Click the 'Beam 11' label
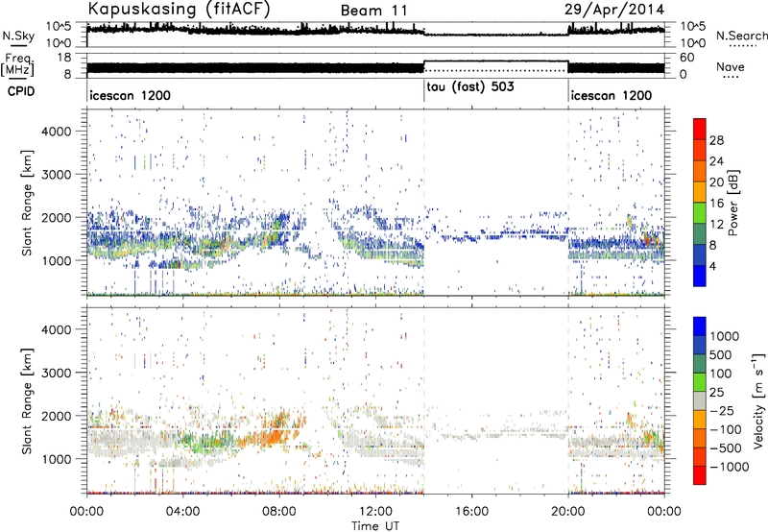The image size is (768, 532). pyautogui.click(x=373, y=11)
